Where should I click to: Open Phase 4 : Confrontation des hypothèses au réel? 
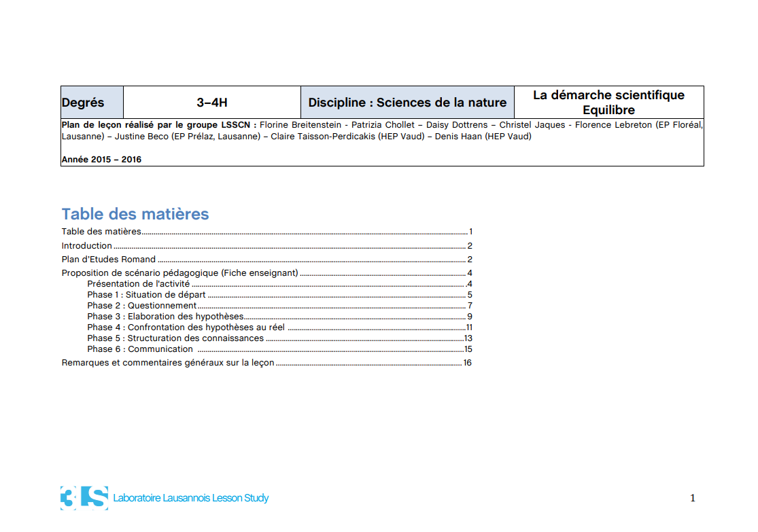(186, 327)
